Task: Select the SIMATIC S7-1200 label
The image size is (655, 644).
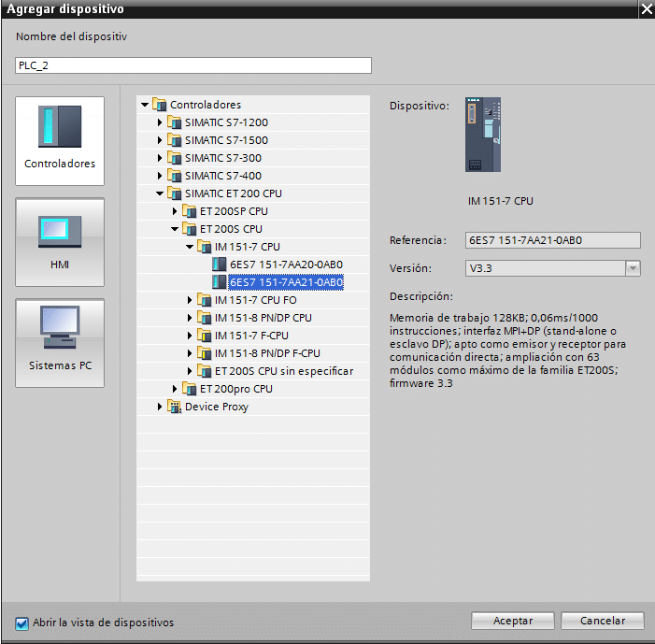Action: [x=226, y=122]
